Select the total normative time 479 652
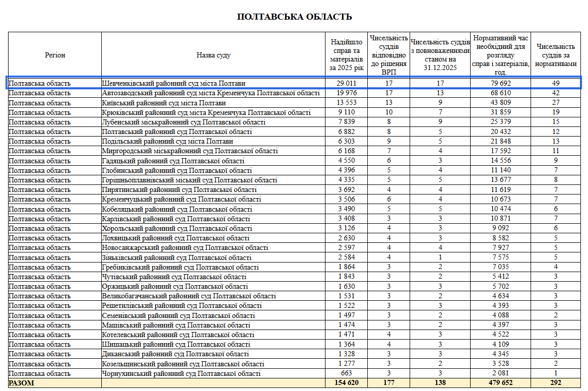 point(500,383)
